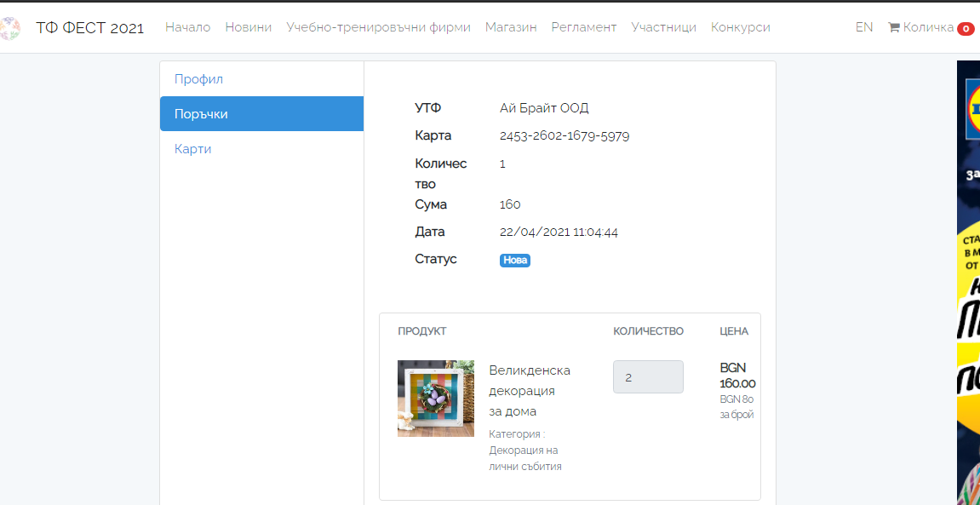Click the advertisement banner beside the order panel

[968, 283]
